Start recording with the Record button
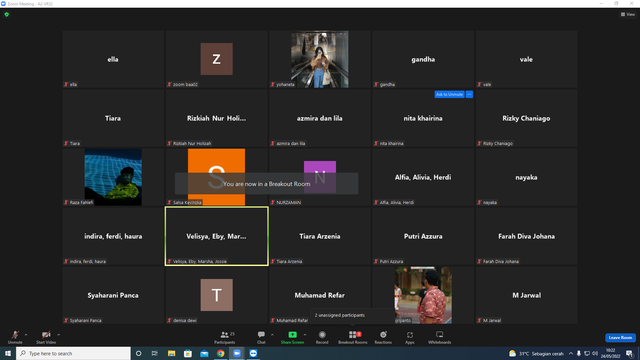640x360 pixels. [x=322, y=337]
